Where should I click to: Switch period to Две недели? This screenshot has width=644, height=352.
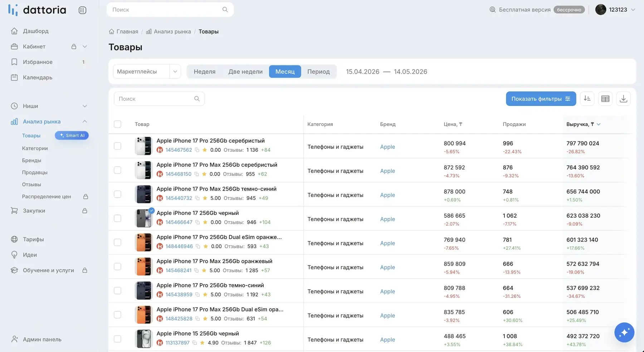tap(245, 72)
